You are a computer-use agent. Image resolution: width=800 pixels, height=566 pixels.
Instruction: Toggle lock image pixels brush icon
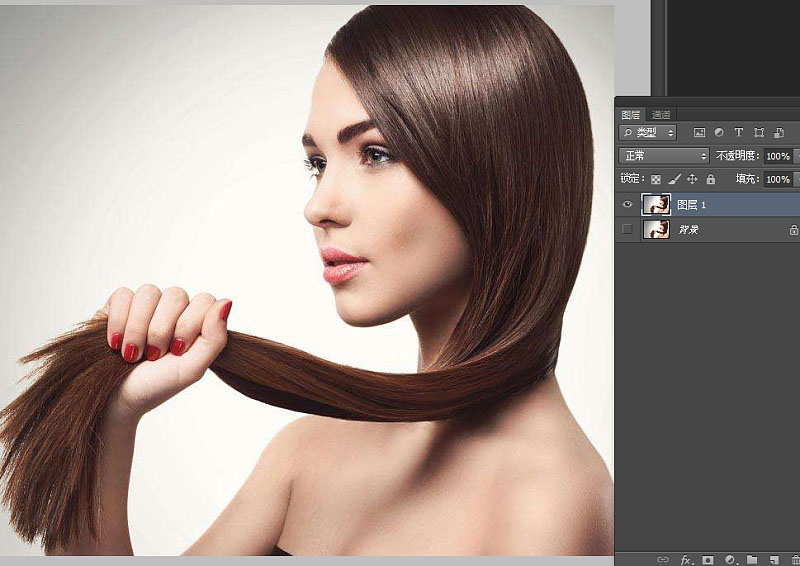click(674, 179)
